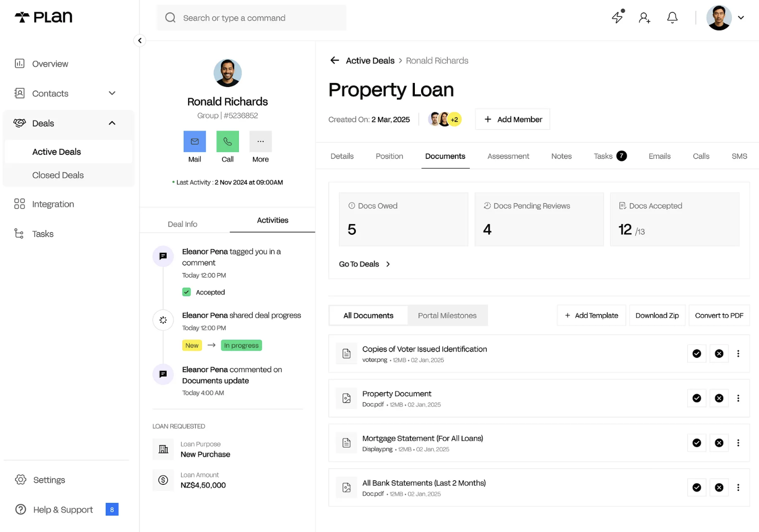Click Convert to PDF
The image size is (759, 532).
(719, 316)
